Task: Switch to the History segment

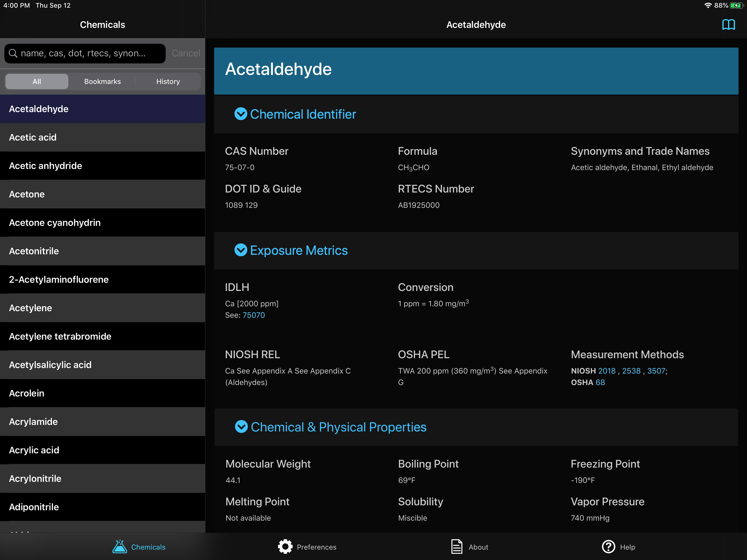Action: tap(168, 81)
